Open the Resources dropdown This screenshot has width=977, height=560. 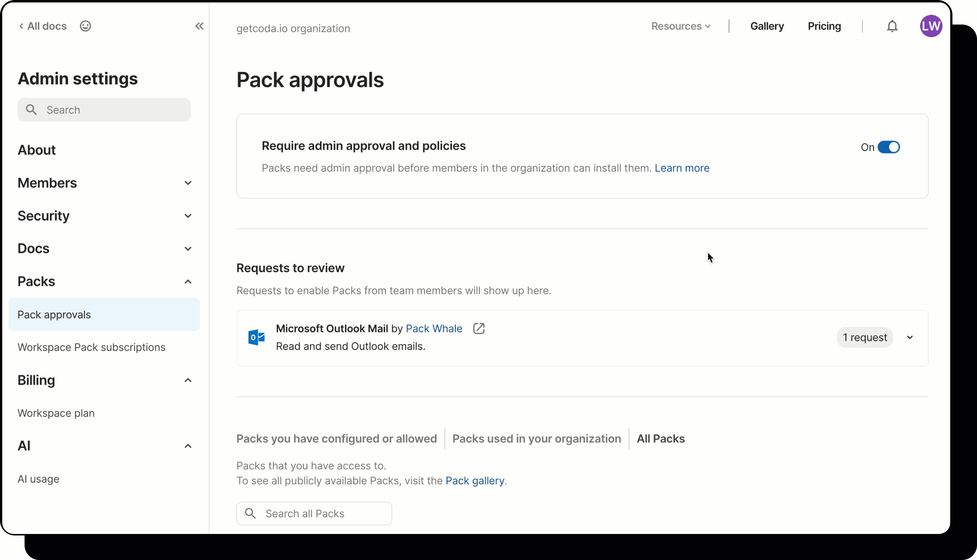pos(680,26)
